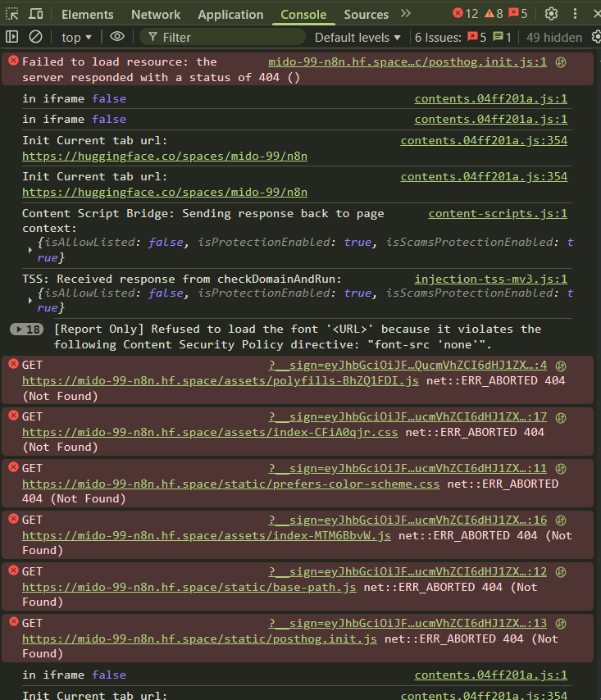This screenshot has height=700, width=601.
Task: Open the first contents.04ff201a.js:1 source link
Action: pyautogui.click(x=490, y=98)
